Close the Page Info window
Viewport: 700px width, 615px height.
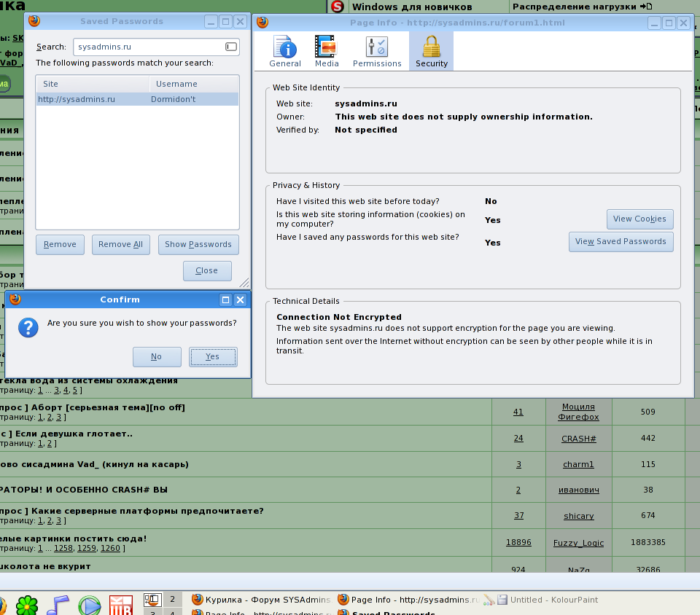click(x=683, y=23)
